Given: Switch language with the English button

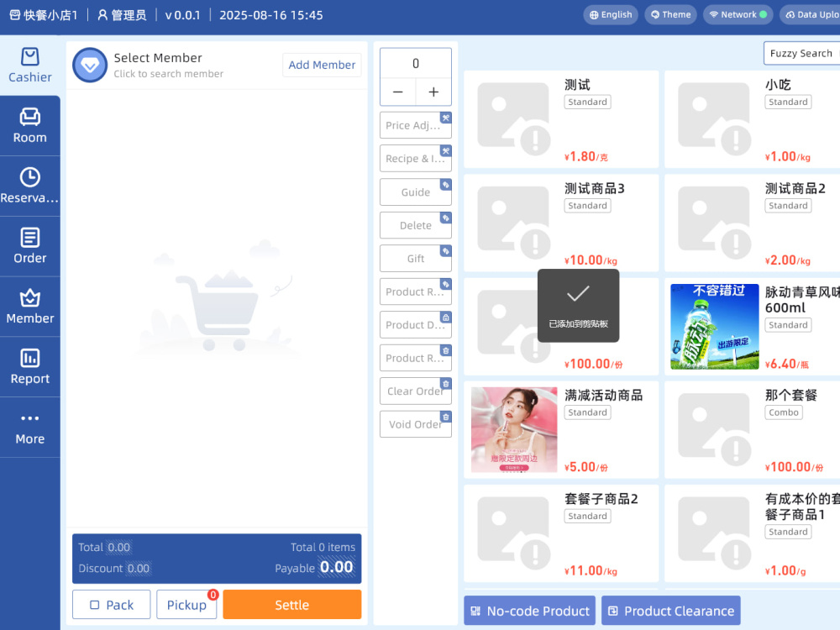Looking at the screenshot, I should coord(611,14).
